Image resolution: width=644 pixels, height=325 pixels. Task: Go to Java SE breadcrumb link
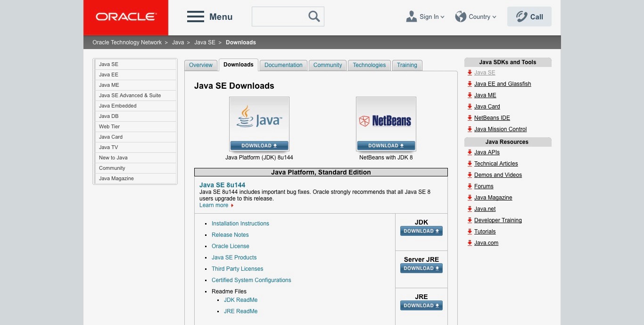(x=205, y=42)
